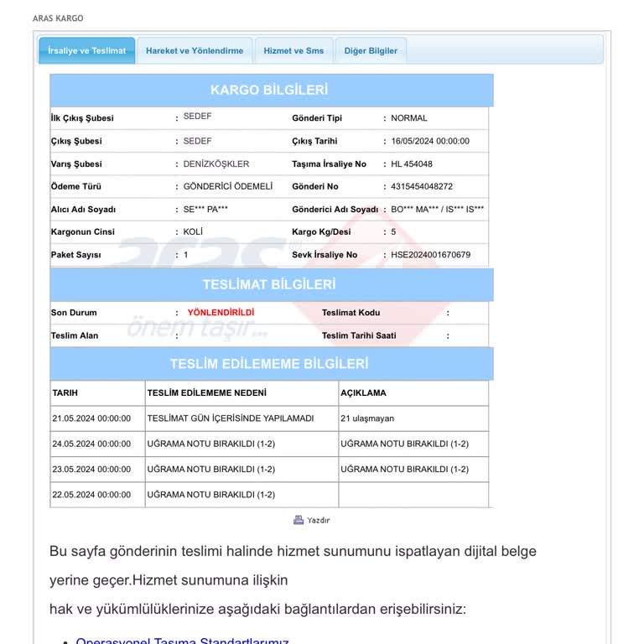644x644 pixels.
Task: Click İlk Çıkış Şubesi value SEDEF
Action: coord(197,117)
